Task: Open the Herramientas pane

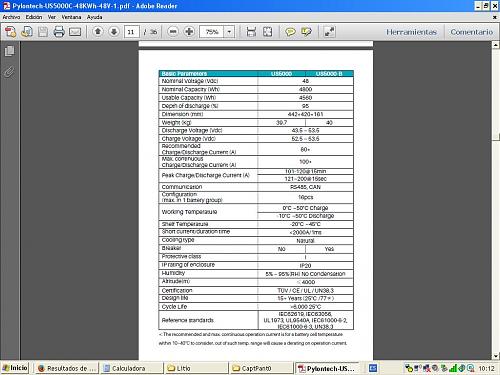Action: coord(411,32)
